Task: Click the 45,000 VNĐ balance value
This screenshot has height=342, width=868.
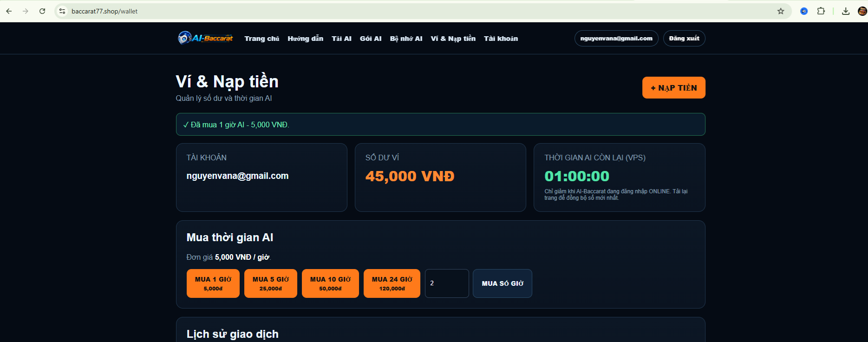Action: click(410, 176)
